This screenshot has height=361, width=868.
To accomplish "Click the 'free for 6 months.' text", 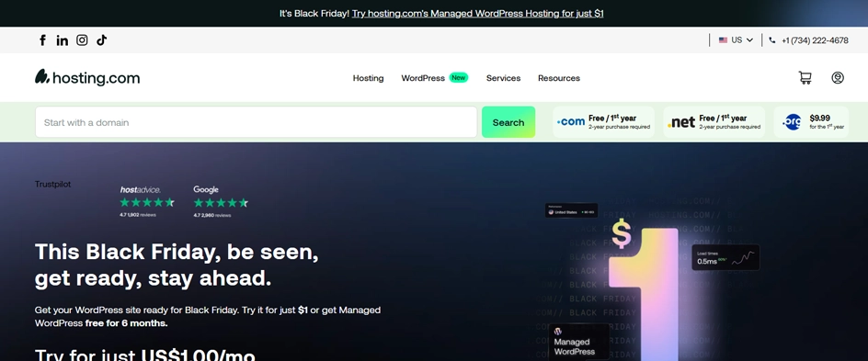I will click(x=126, y=323).
